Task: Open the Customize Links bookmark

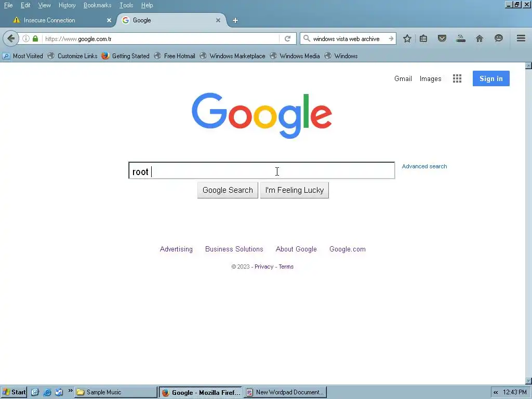Action: (72, 56)
